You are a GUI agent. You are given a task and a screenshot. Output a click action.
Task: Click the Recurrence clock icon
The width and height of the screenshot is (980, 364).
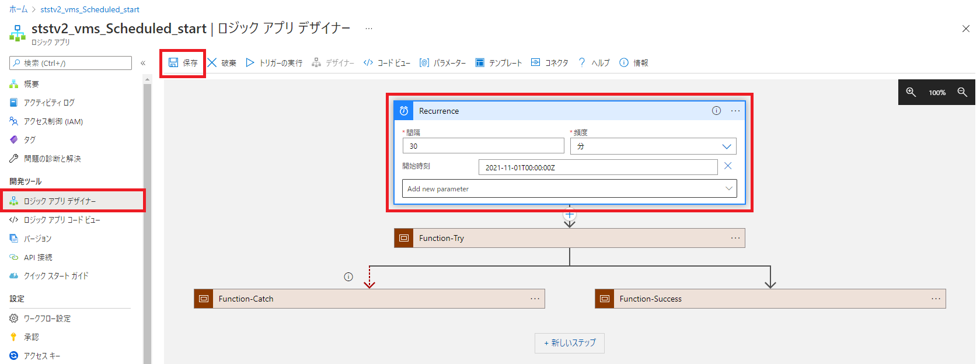[x=404, y=111]
